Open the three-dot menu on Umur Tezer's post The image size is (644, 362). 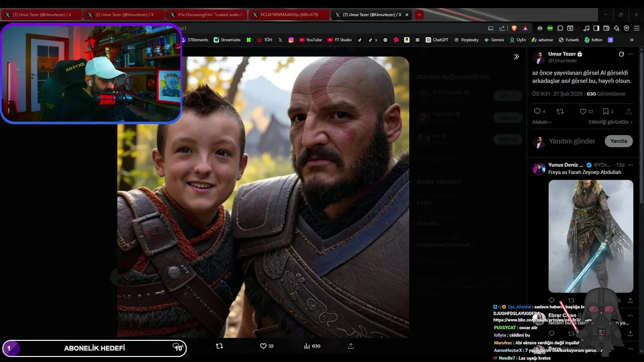pos(631,54)
